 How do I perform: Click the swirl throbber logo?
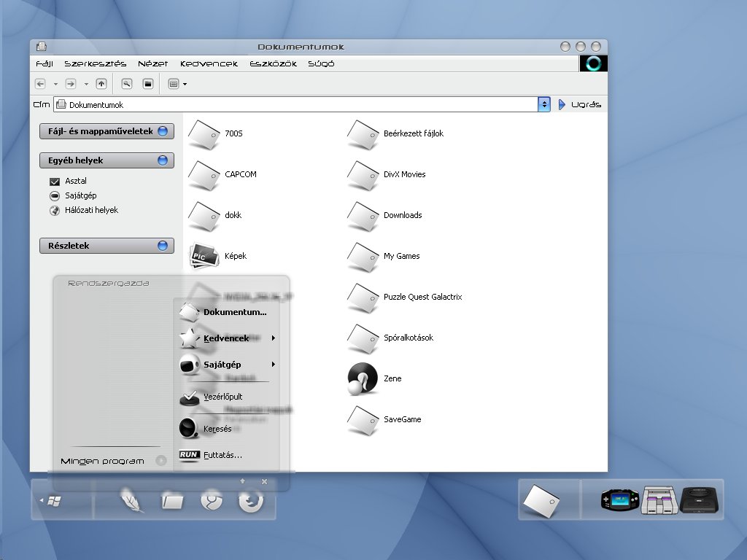tap(594, 63)
